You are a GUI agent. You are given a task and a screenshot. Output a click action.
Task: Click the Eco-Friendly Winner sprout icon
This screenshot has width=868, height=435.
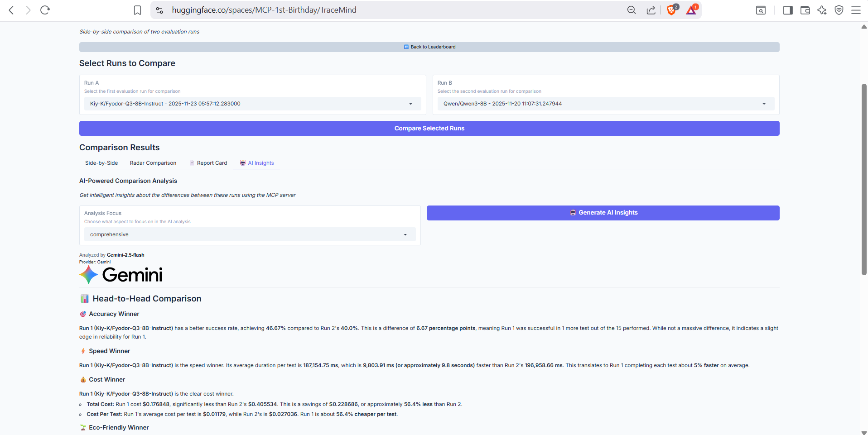83,428
